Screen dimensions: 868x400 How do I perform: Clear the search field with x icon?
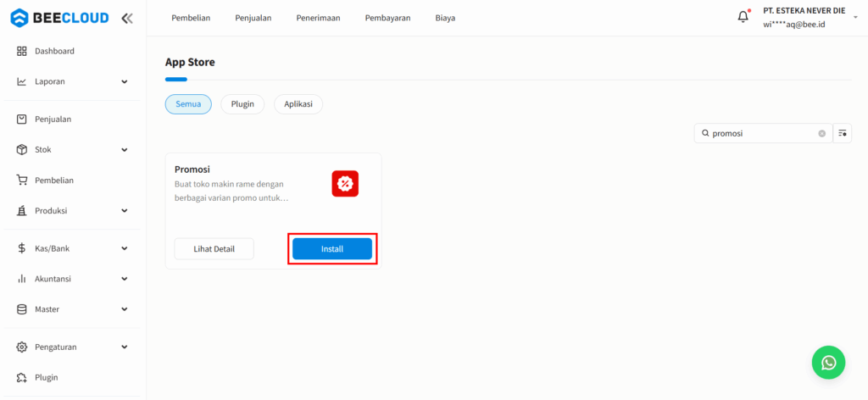tap(821, 133)
